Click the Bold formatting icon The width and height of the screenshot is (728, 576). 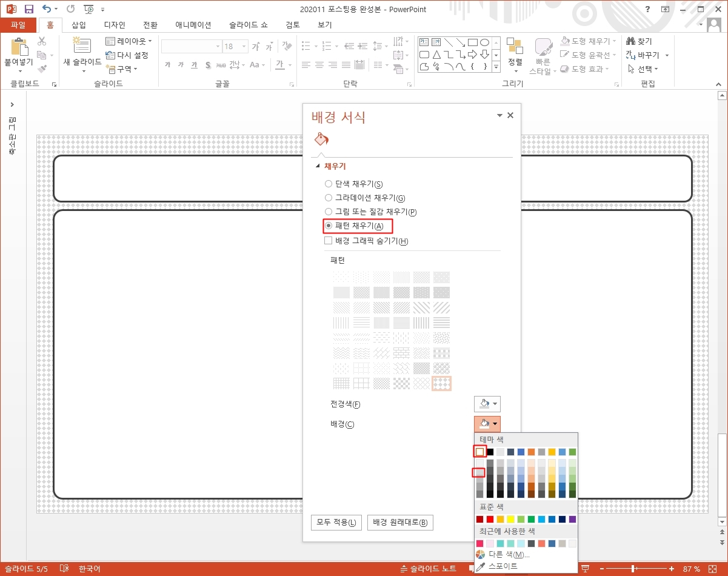[167, 65]
